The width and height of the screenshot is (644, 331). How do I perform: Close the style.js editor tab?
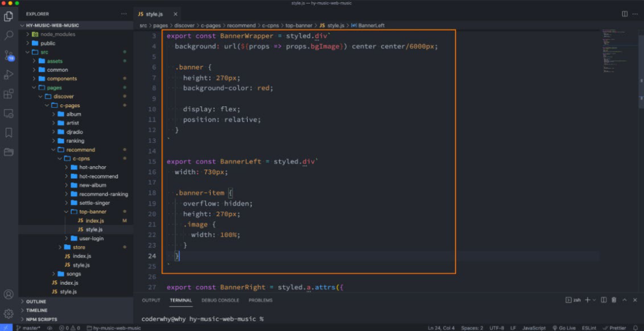tap(175, 14)
